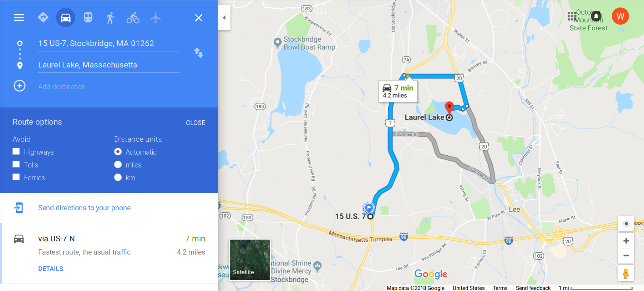Show your location on the map
This screenshot has width=644, height=291.
[626, 224]
